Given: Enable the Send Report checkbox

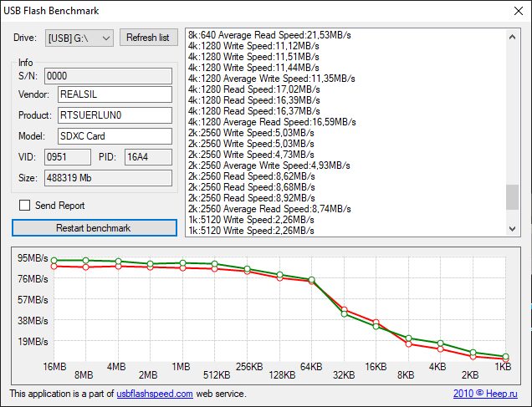Looking at the screenshot, I should pyautogui.click(x=24, y=205).
